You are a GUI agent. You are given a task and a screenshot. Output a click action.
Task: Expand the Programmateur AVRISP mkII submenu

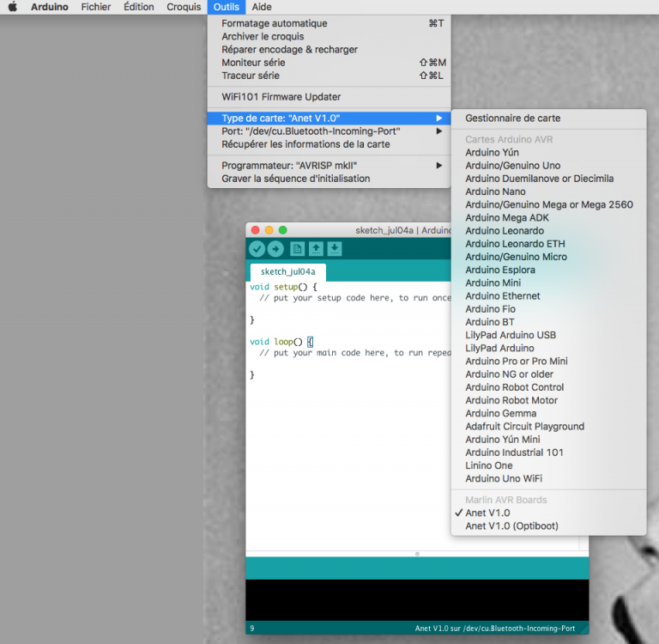point(329,166)
